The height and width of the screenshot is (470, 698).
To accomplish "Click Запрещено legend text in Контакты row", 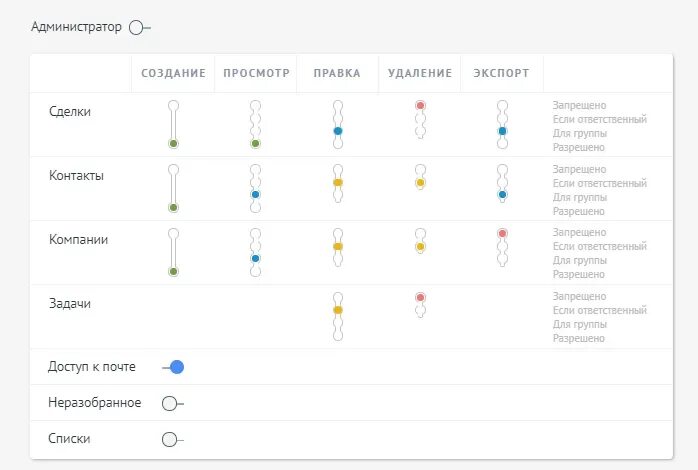I will [x=579, y=169].
